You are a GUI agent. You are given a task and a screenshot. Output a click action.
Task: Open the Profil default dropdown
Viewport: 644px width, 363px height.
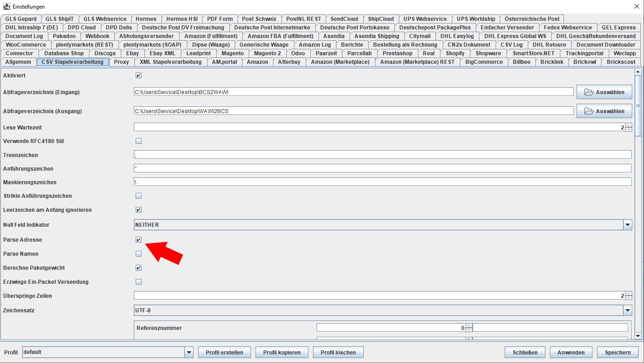pyautogui.click(x=189, y=352)
